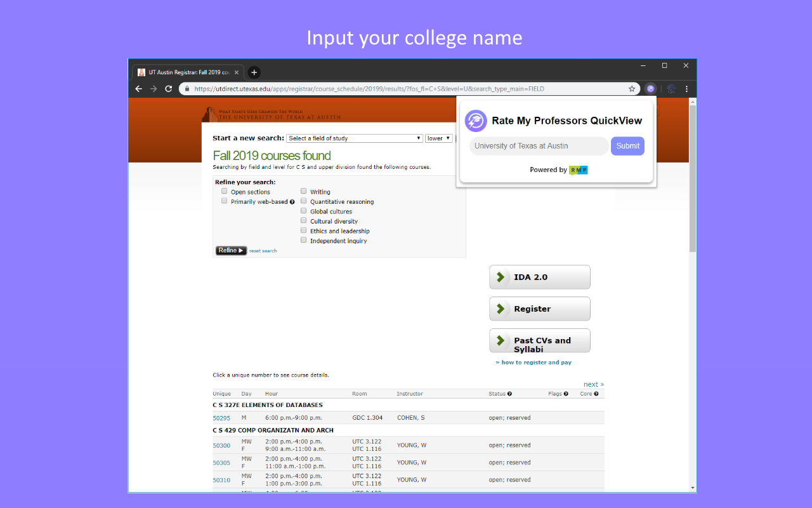Click the scrollbar down arrow
Image resolution: width=812 pixels, height=508 pixels.
pyautogui.click(x=693, y=488)
